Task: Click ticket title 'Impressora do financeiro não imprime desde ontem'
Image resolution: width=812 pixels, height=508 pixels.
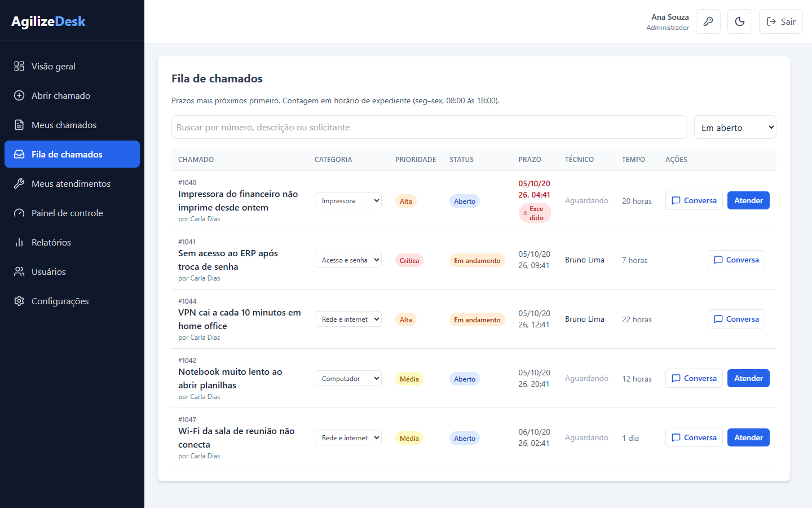Action: pos(238,200)
